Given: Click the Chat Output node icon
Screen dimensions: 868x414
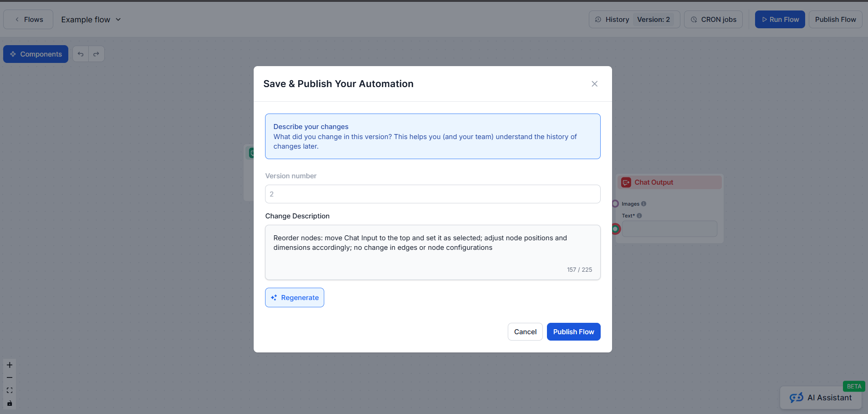Looking at the screenshot, I should [626, 182].
